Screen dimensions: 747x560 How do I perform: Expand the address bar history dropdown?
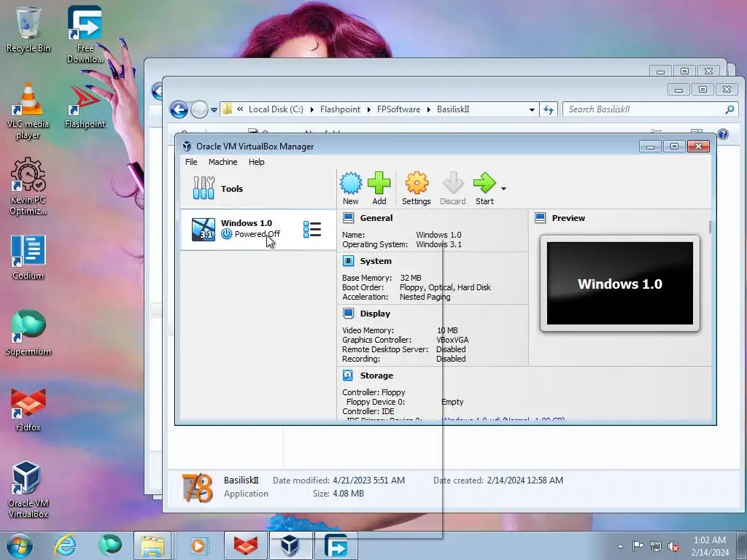point(532,110)
